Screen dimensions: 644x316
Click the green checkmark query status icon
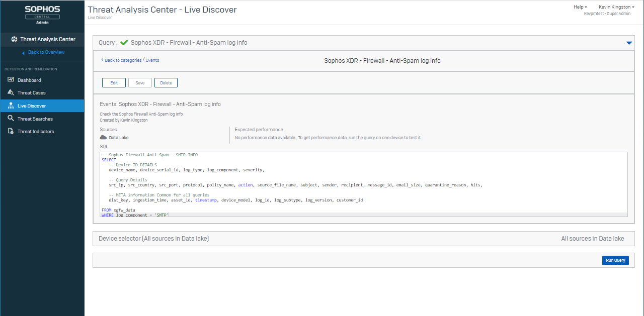click(124, 43)
